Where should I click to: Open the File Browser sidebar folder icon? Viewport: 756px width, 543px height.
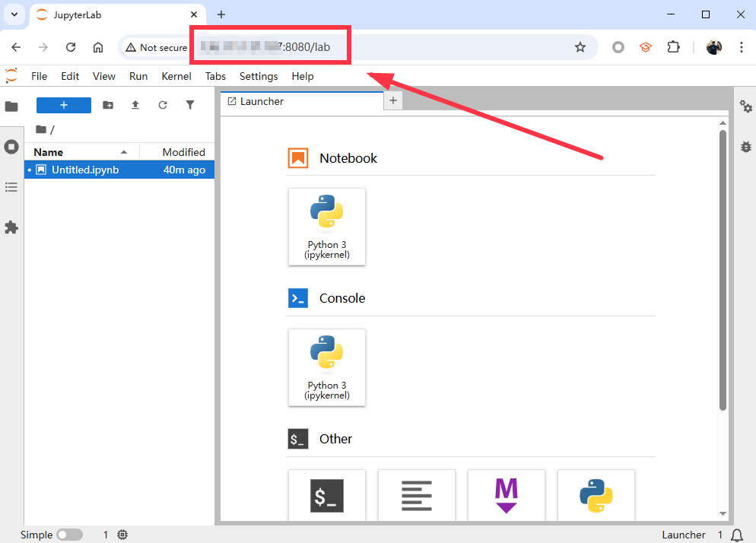click(11, 106)
